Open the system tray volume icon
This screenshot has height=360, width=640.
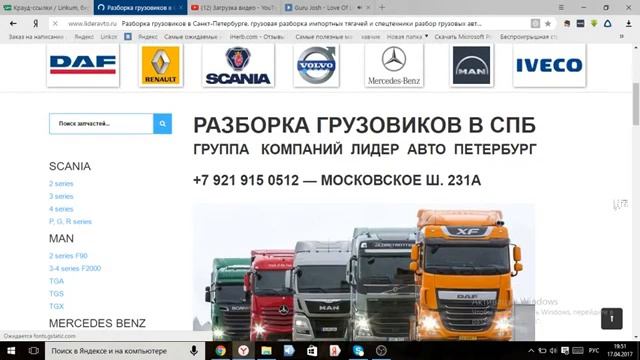tap(553, 351)
